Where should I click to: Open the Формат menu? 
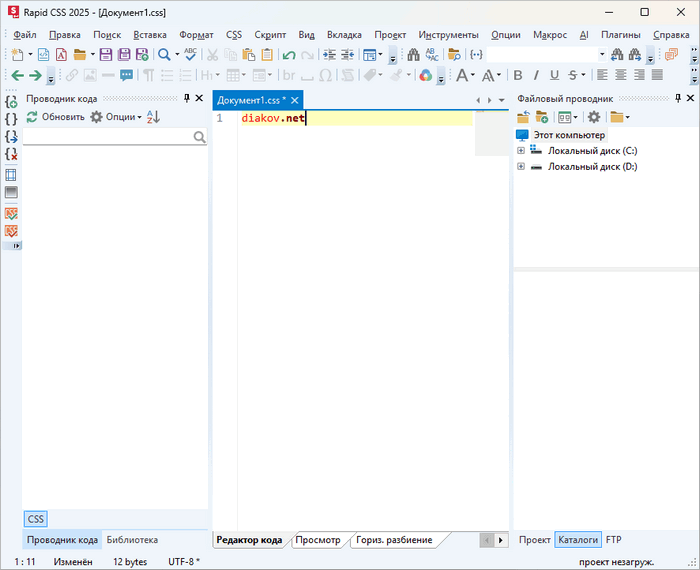coord(196,34)
